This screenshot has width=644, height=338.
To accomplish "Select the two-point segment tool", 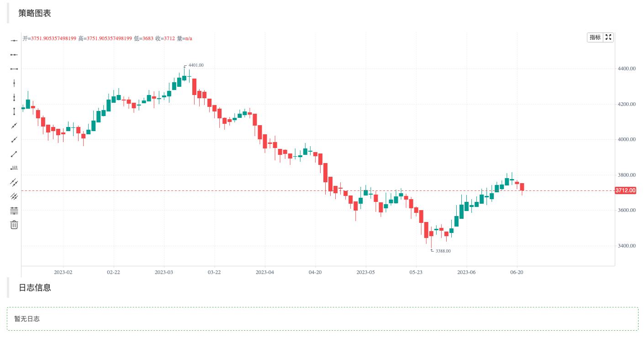I will [x=14, y=154].
